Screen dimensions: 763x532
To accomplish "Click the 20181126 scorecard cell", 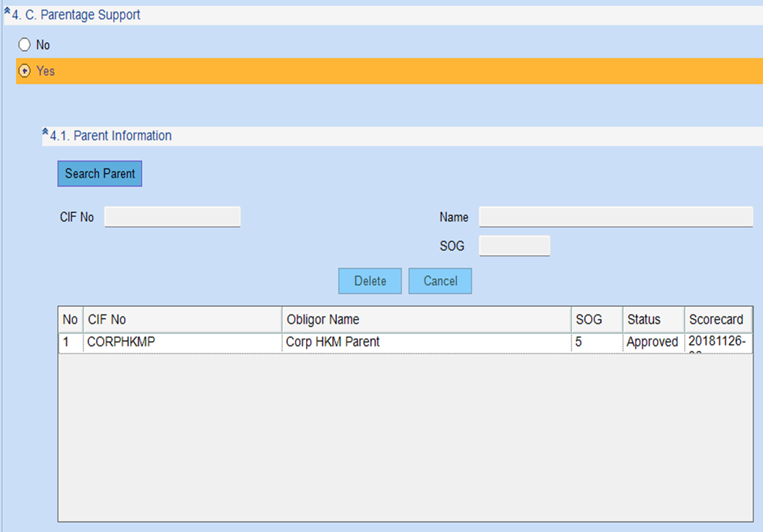I will (x=717, y=342).
